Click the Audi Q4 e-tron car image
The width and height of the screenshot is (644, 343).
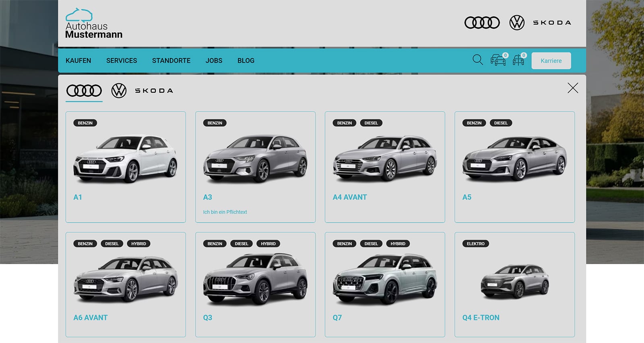click(514, 281)
